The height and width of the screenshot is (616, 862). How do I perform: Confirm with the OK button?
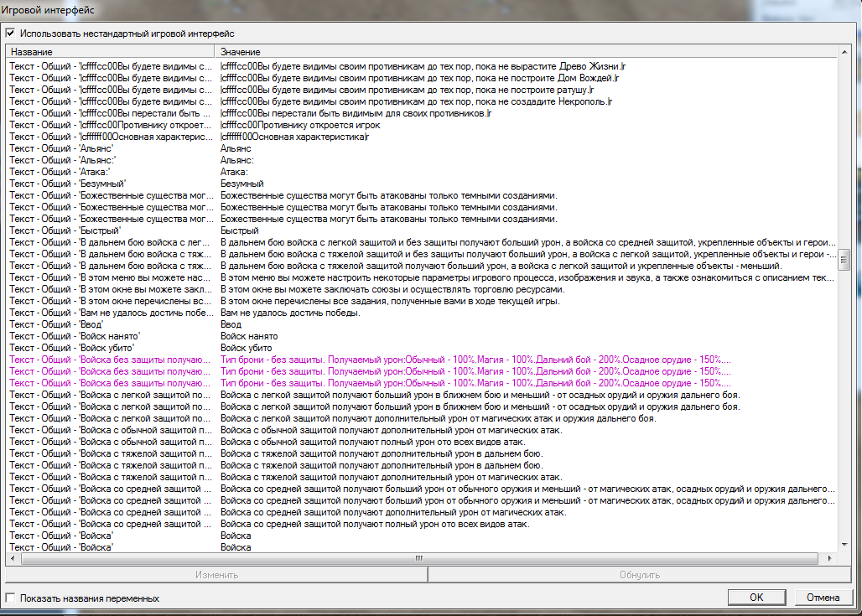point(756,598)
